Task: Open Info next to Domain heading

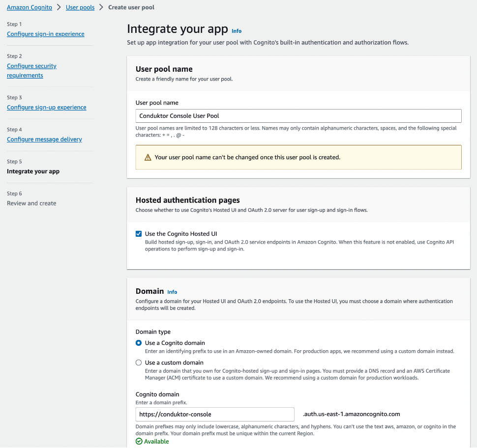Action: 172,292
